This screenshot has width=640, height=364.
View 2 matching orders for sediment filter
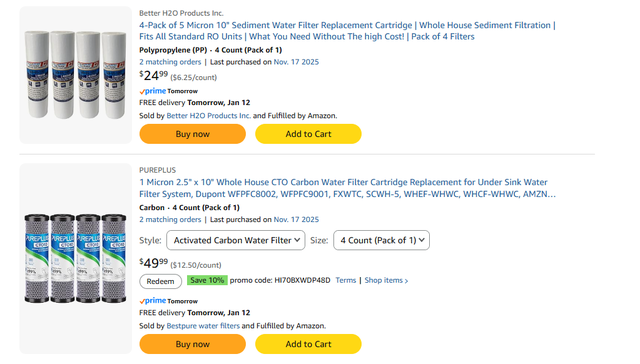click(x=170, y=62)
